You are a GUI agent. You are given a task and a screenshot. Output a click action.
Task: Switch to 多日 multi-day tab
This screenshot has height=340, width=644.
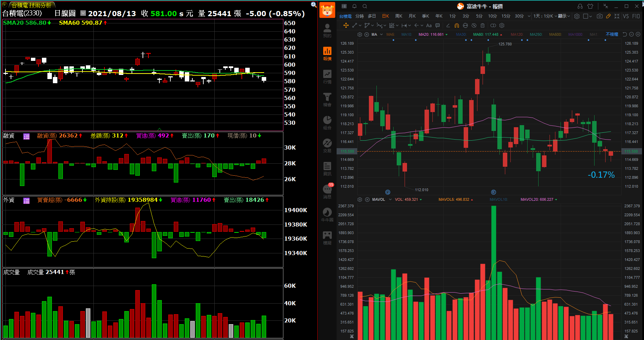point(372,16)
